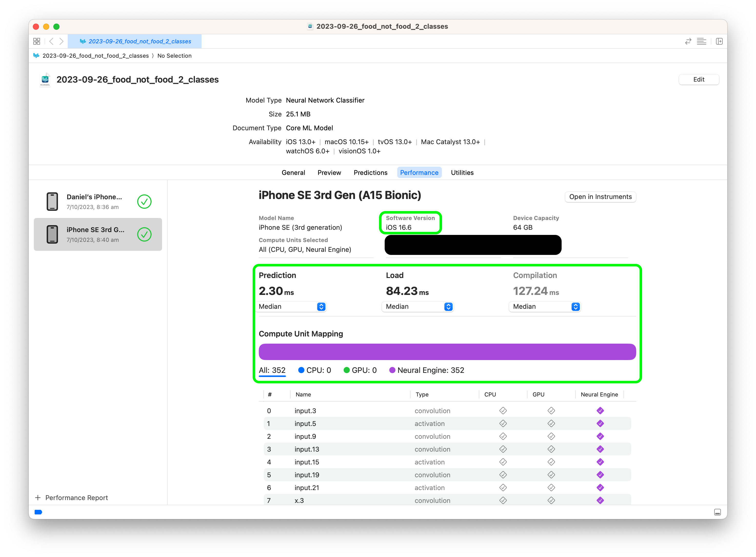
Task: Click the mlmodel file icon beside the title
Action: coord(45,79)
